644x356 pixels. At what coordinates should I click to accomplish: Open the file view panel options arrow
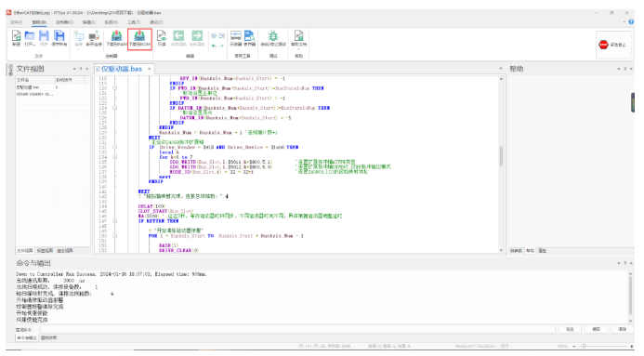coord(74,69)
